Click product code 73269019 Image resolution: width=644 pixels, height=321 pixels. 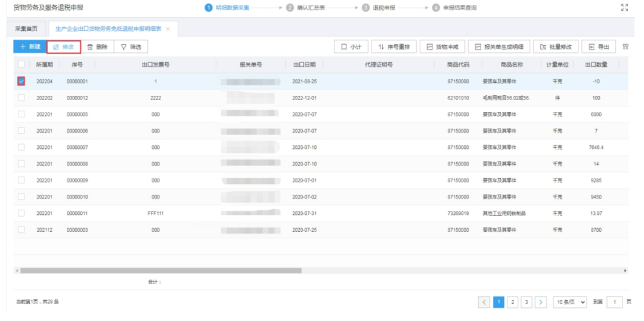tap(459, 213)
